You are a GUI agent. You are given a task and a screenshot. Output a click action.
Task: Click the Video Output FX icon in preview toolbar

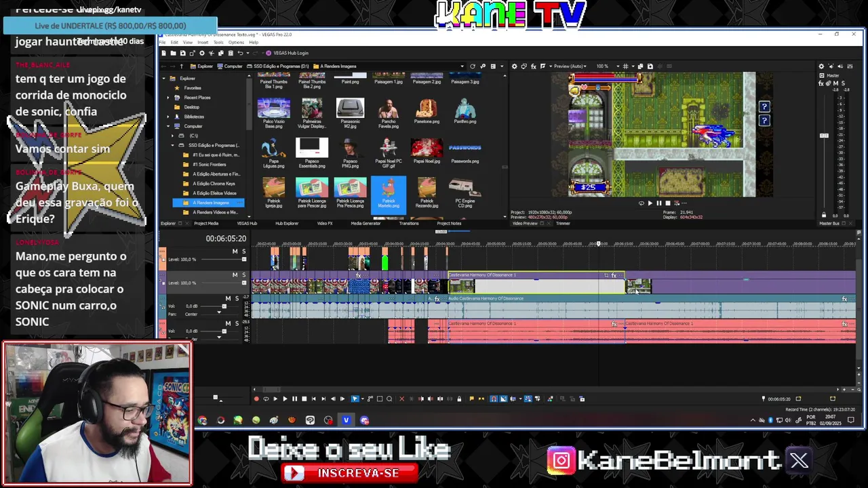pyautogui.click(x=534, y=66)
